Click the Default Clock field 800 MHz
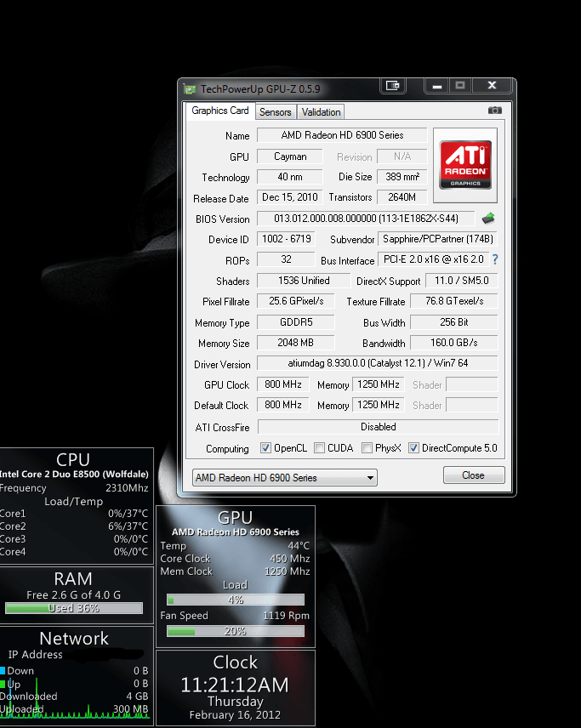The image size is (581, 728). point(283,406)
